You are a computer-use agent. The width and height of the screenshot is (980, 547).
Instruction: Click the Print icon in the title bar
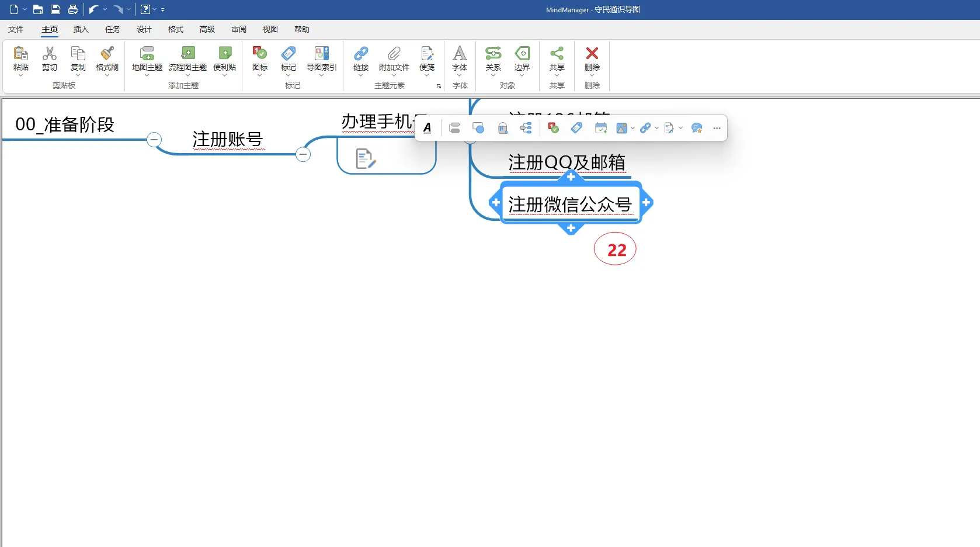(73, 9)
